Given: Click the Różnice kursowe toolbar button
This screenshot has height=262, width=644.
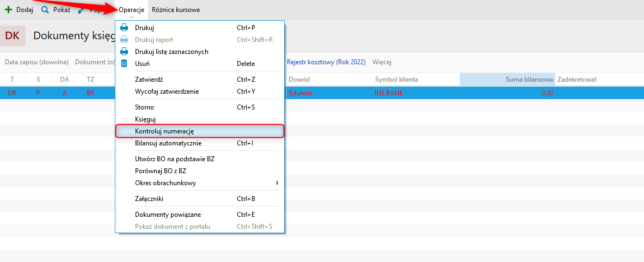Looking at the screenshot, I should [x=176, y=10].
